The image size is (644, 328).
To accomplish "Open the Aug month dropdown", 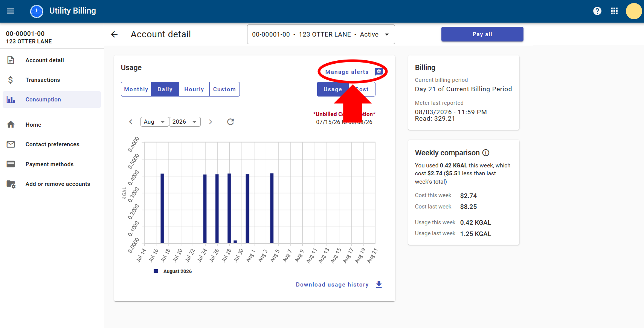I will click(x=154, y=122).
